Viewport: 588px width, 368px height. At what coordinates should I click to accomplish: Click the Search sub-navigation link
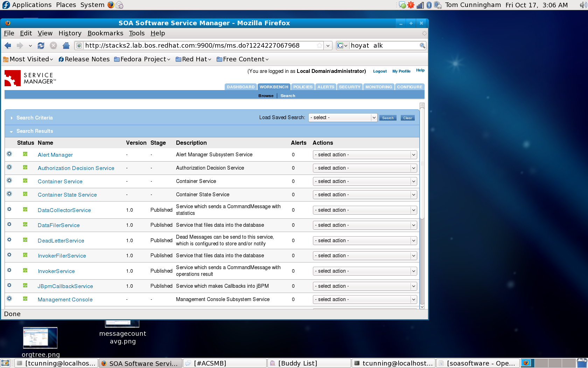point(288,96)
